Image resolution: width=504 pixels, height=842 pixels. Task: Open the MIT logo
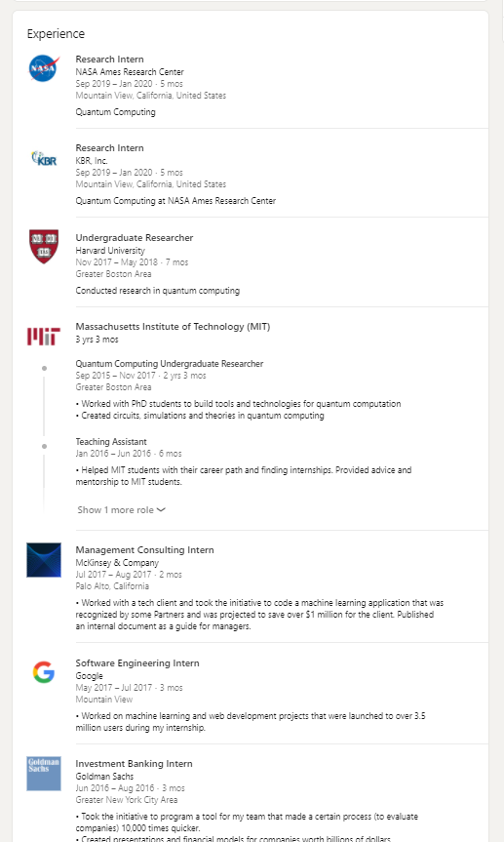click(x=44, y=337)
